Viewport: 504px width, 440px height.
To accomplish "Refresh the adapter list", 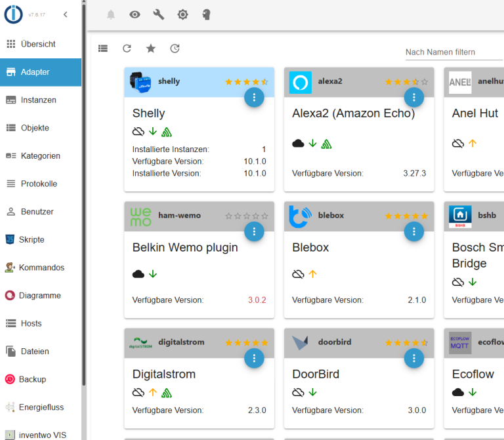I will [127, 49].
